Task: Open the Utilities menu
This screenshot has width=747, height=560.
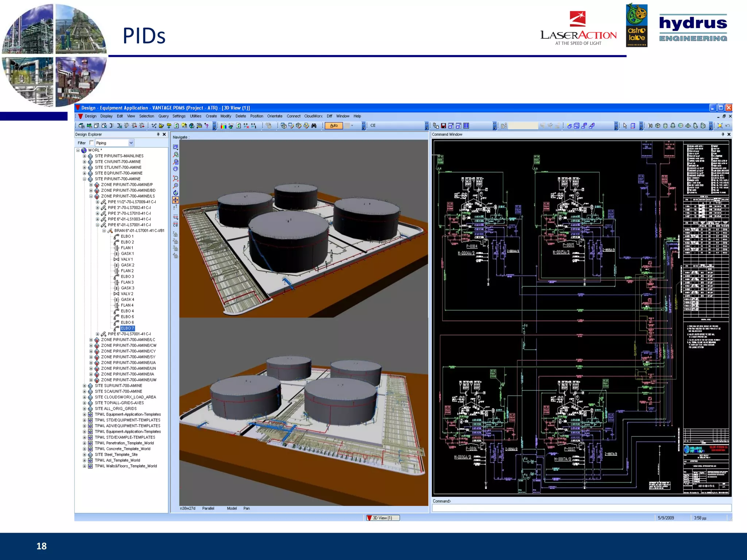Action: [x=196, y=116]
